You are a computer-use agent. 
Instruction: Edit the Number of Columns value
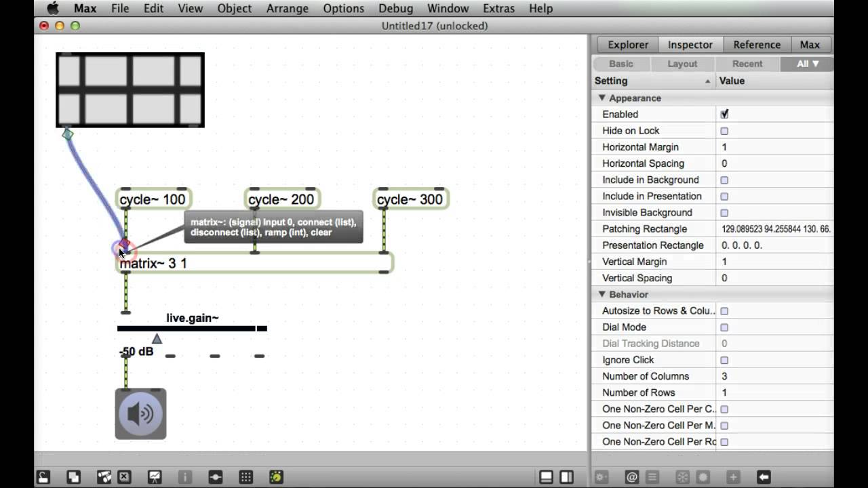click(775, 376)
